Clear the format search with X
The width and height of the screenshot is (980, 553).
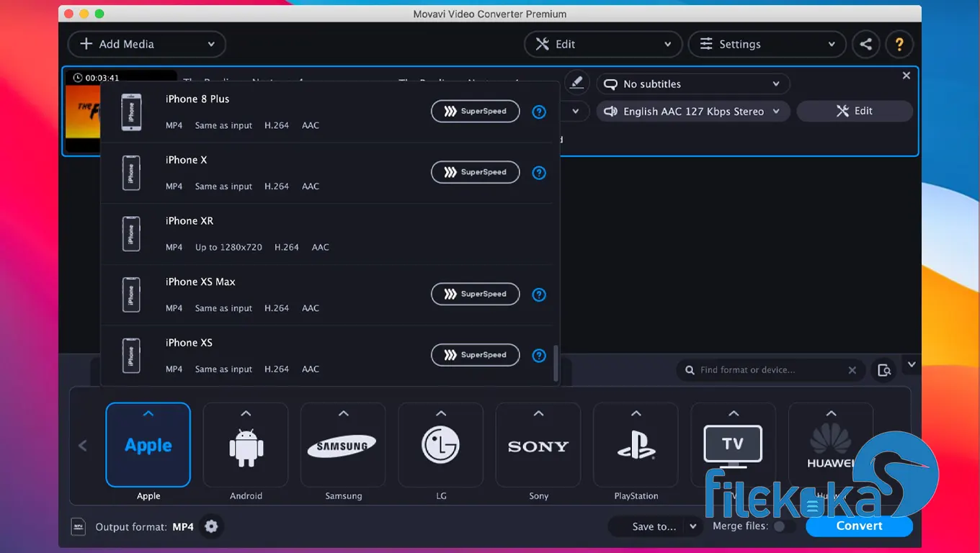[852, 370]
